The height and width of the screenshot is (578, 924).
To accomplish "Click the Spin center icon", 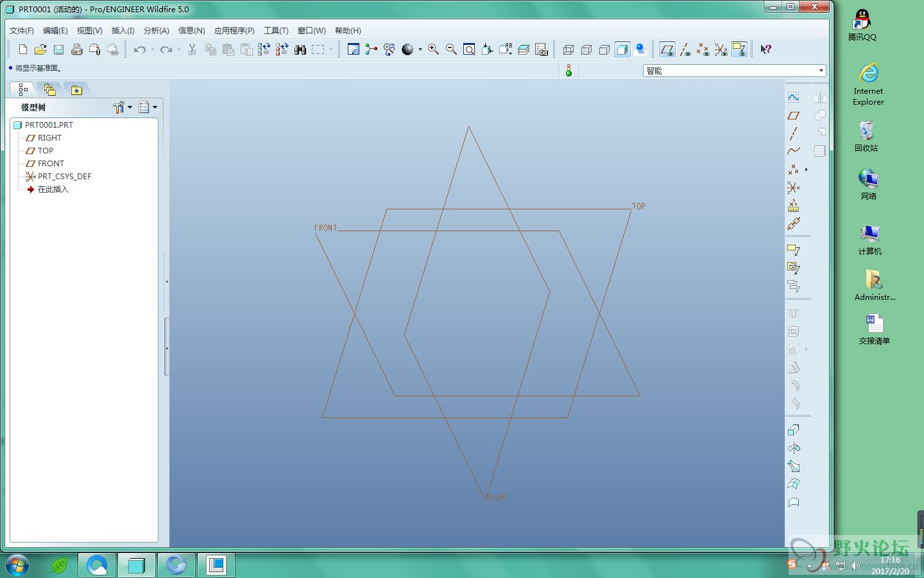I will [x=372, y=49].
